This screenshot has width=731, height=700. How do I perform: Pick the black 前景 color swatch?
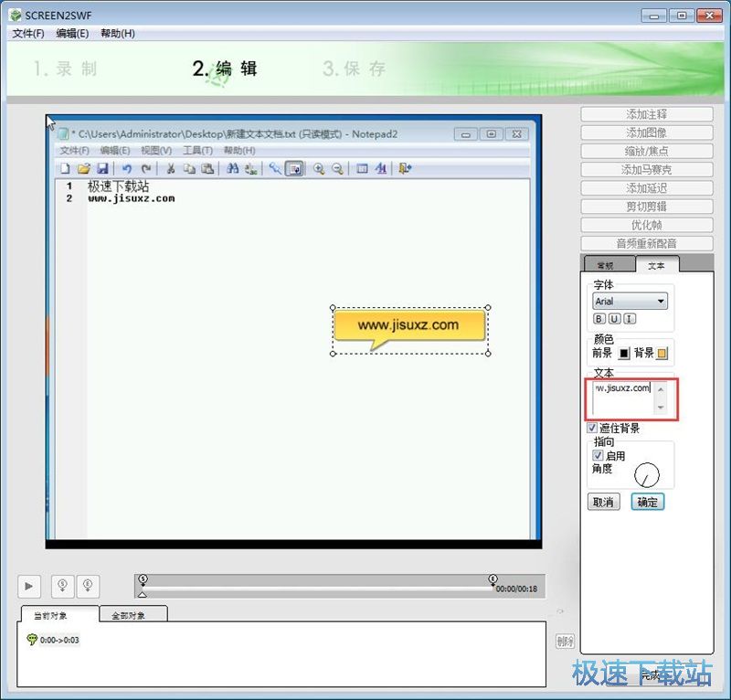click(x=624, y=353)
